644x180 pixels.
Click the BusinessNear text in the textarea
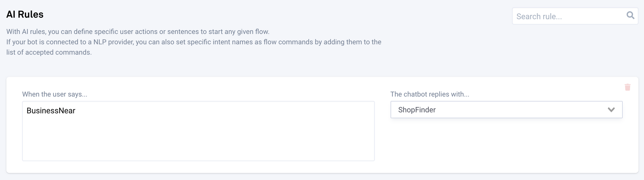pos(51,111)
